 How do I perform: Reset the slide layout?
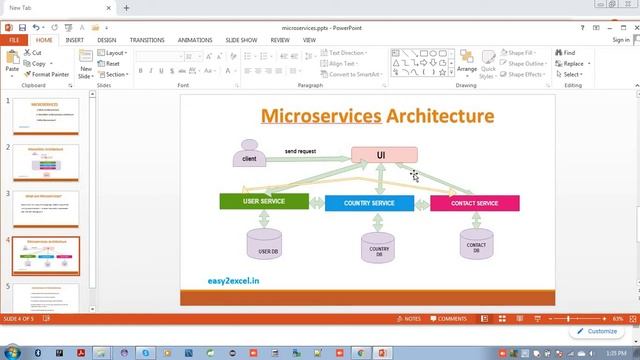click(x=109, y=64)
